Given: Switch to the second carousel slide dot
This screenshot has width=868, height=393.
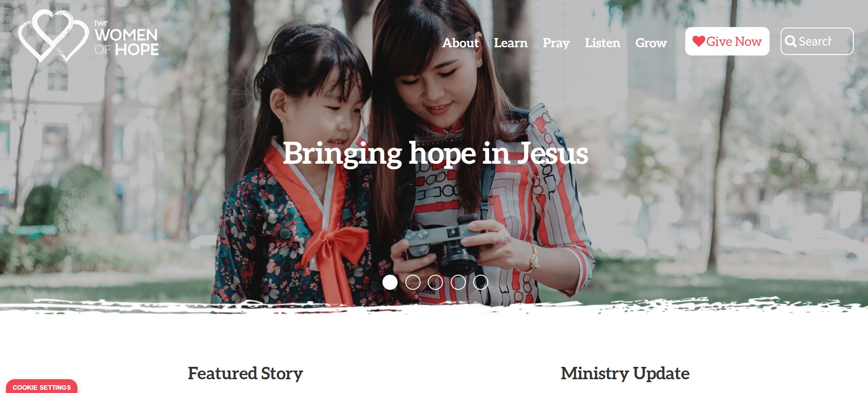Looking at the screenshot, I should coord(413,282).
